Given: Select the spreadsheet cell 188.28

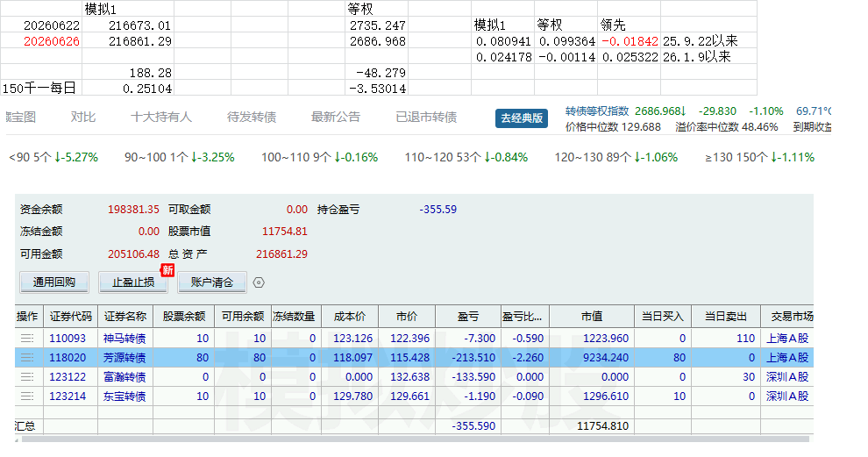Looking at the screenshot, I should click(x=128, y=73).
